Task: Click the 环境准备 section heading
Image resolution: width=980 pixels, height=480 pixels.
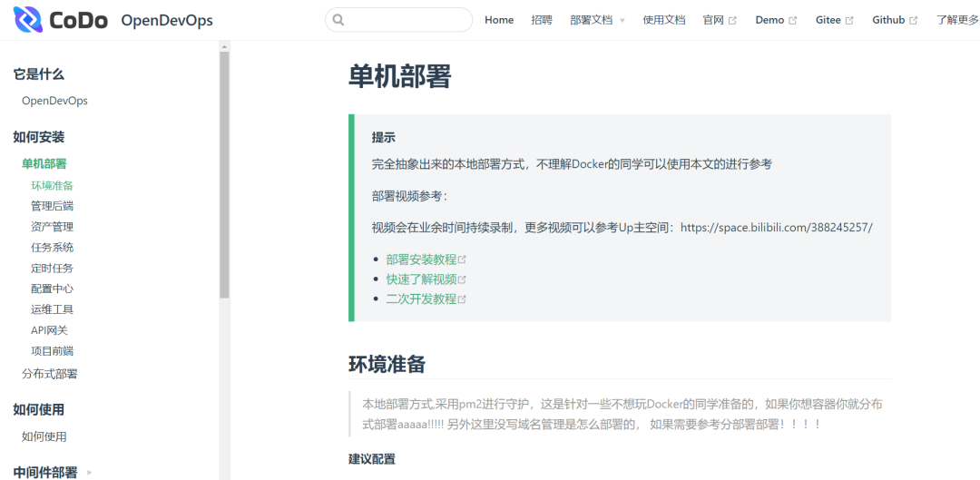Action: [x=387, y=364]
